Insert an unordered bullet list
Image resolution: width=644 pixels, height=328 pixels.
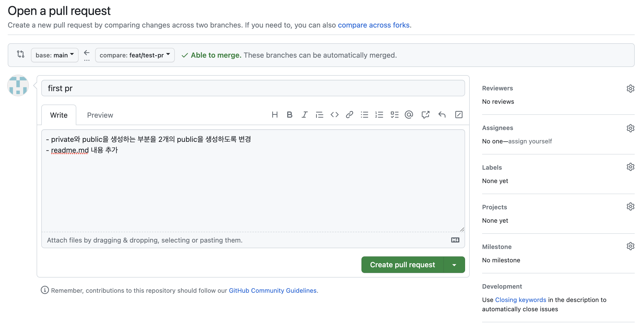[364, 115]
